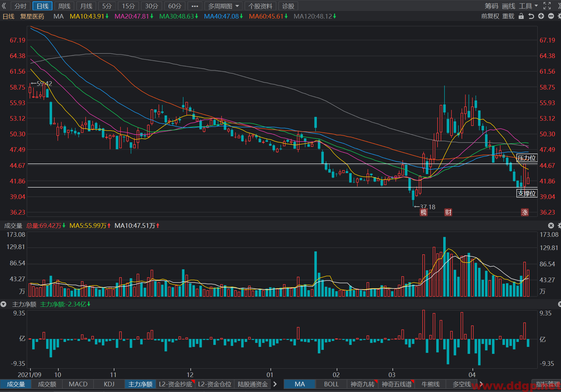Click the lock icon next to 重载
Screen dimensions: 561x392
coord(521,16)
